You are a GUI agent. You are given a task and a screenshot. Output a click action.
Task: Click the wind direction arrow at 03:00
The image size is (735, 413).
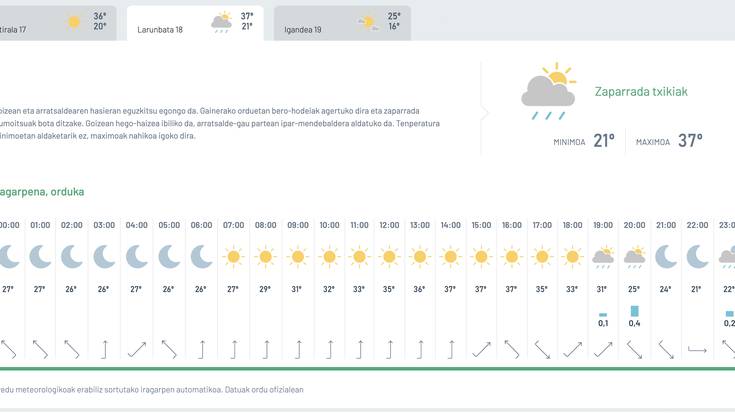point(104,349)
